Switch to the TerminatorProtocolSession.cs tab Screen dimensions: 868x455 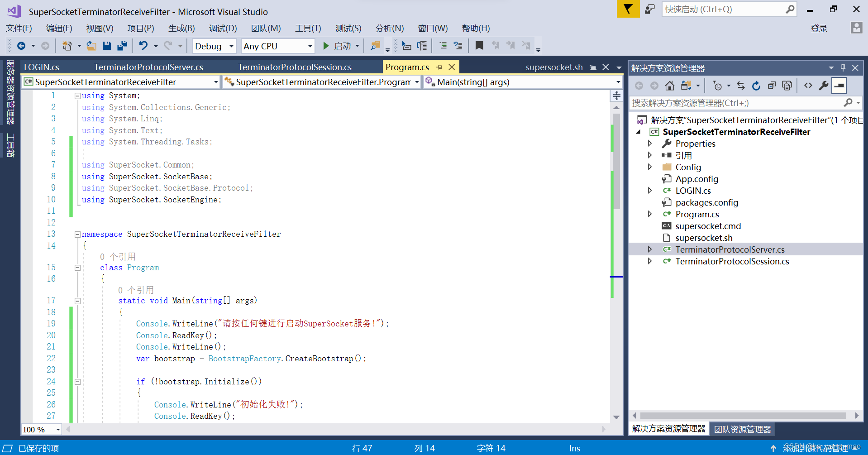[x=295, y=67]
